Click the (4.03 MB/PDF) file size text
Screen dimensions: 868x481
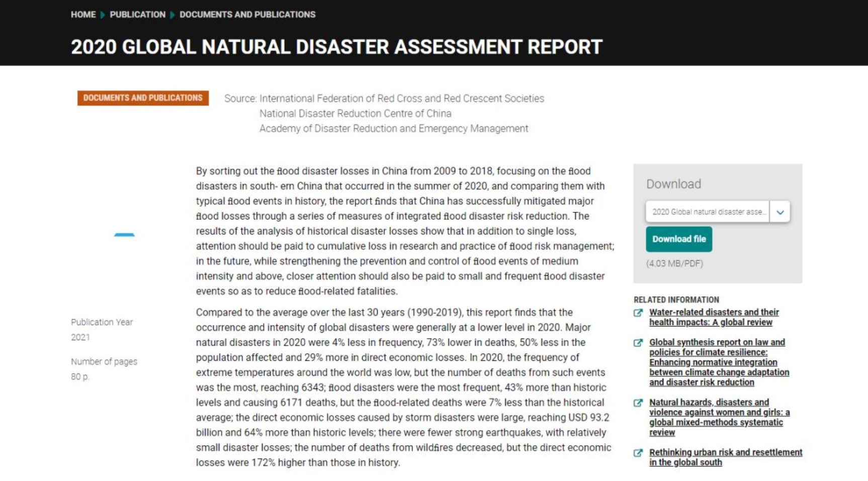(x=674, y=264)
